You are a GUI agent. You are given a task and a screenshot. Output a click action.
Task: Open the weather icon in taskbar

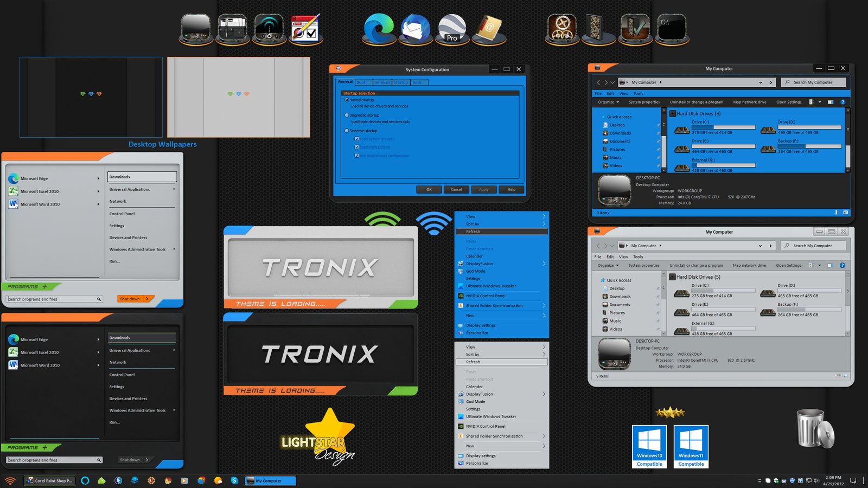tap(218, 480)
